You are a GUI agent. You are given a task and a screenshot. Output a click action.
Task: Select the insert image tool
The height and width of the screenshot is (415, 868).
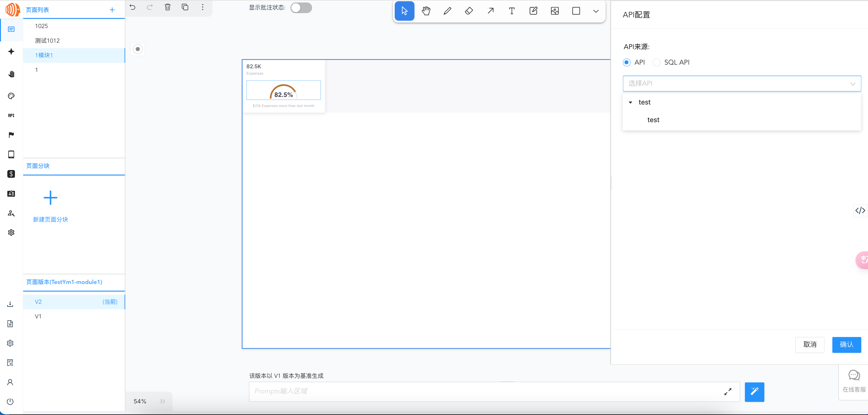coord(555,11)
